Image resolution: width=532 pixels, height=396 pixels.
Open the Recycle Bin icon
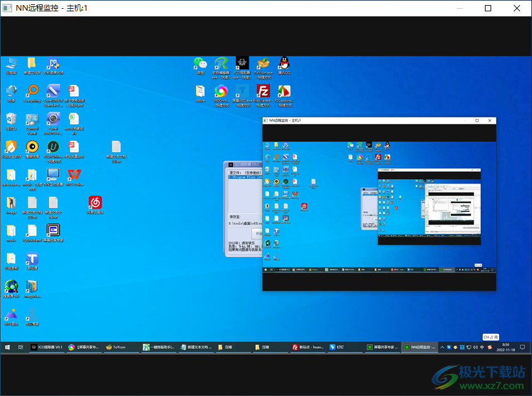(11, 119)
